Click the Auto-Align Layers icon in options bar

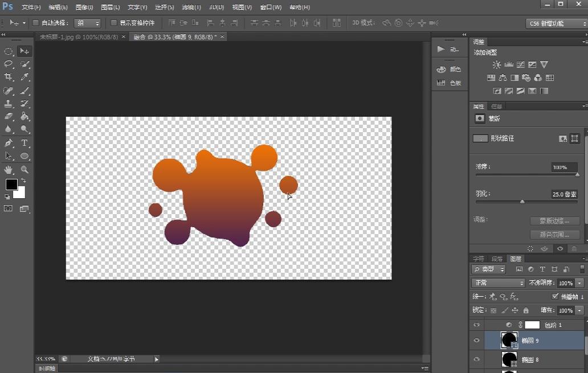[337, 23]
